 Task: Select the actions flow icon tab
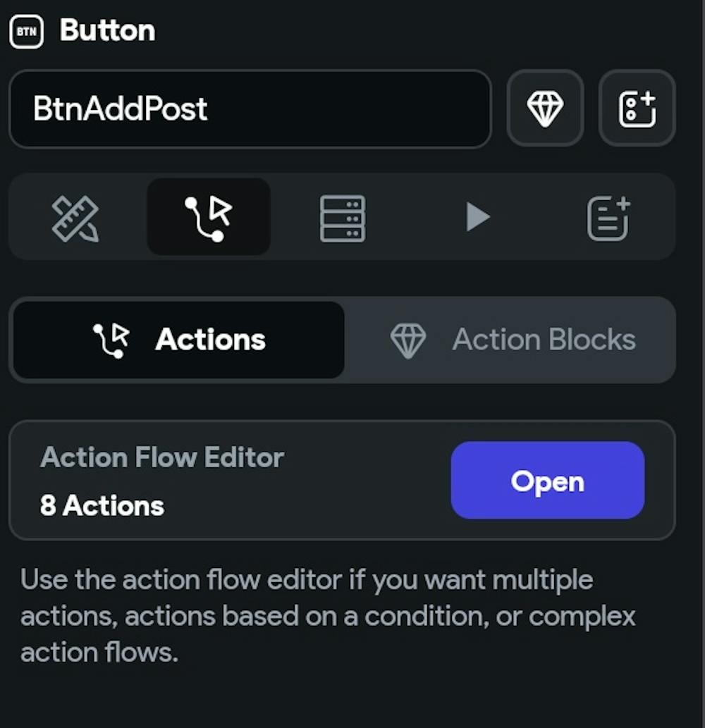click(208, 217)
